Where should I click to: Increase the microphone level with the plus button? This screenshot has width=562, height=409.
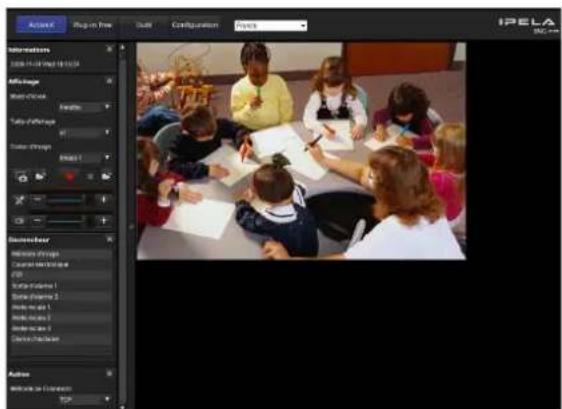103,221
